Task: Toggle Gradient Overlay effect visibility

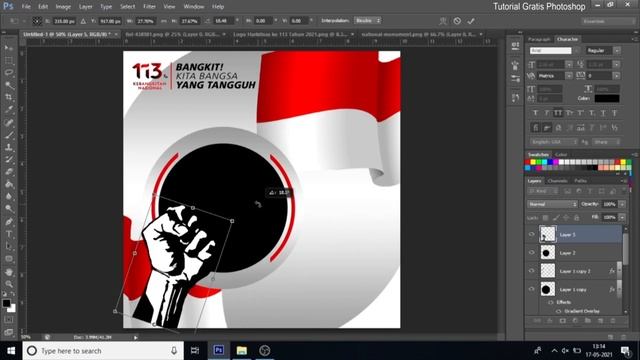Action: point(558,311)
